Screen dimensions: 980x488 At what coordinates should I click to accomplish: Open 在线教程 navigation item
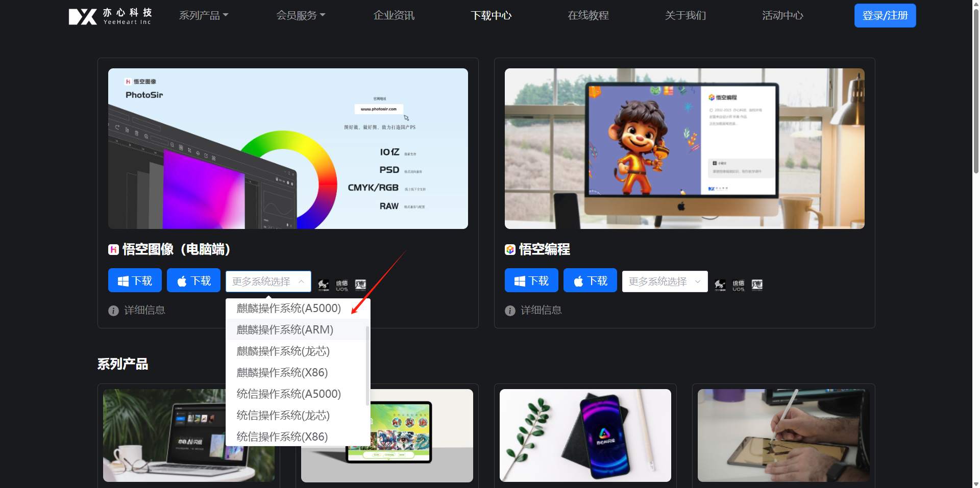coord(588,16)
